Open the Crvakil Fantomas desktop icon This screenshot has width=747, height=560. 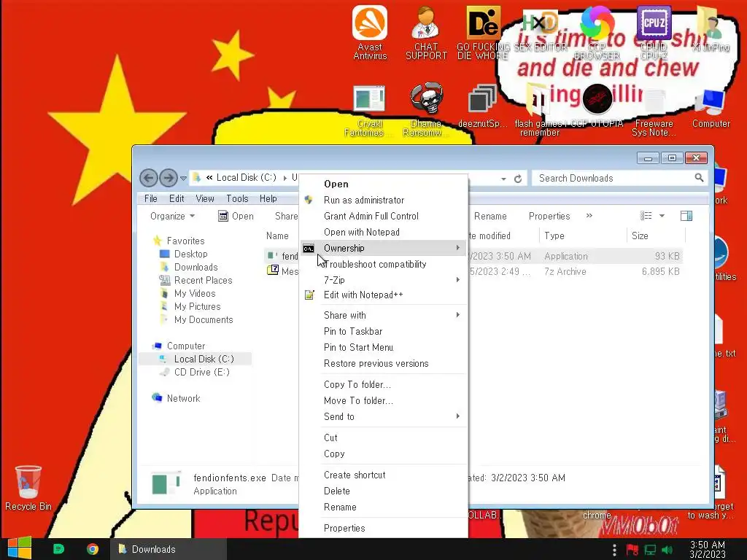point(368,109)
